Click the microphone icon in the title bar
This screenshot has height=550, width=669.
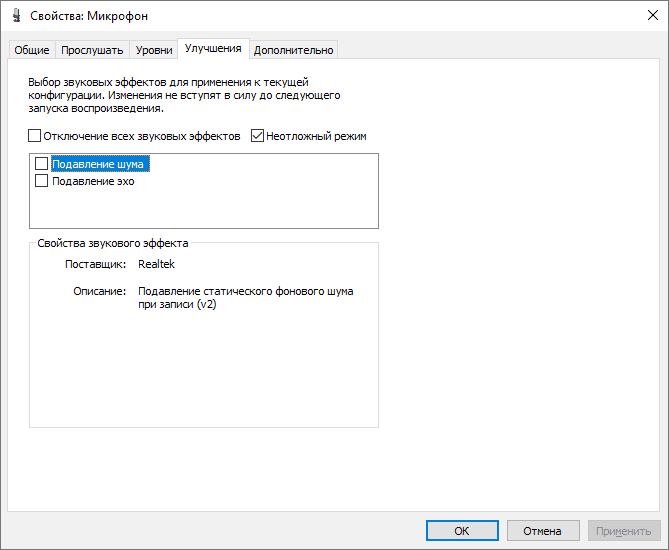(16, 17)
